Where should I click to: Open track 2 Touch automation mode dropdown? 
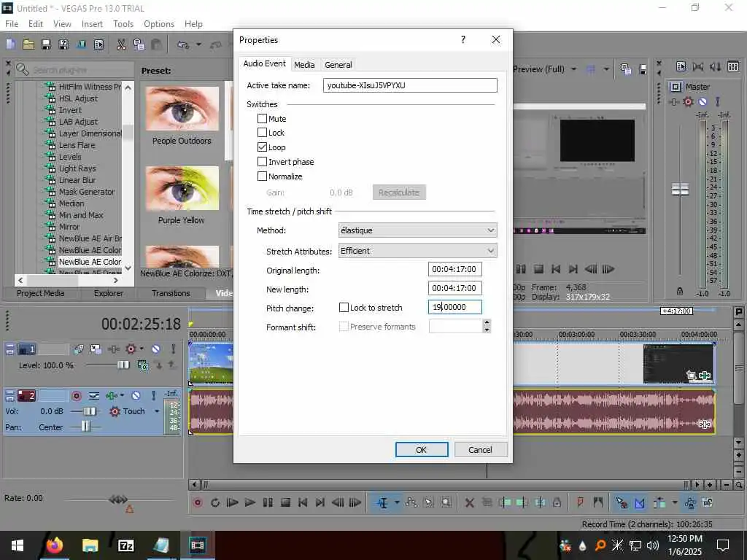point(157,411)
